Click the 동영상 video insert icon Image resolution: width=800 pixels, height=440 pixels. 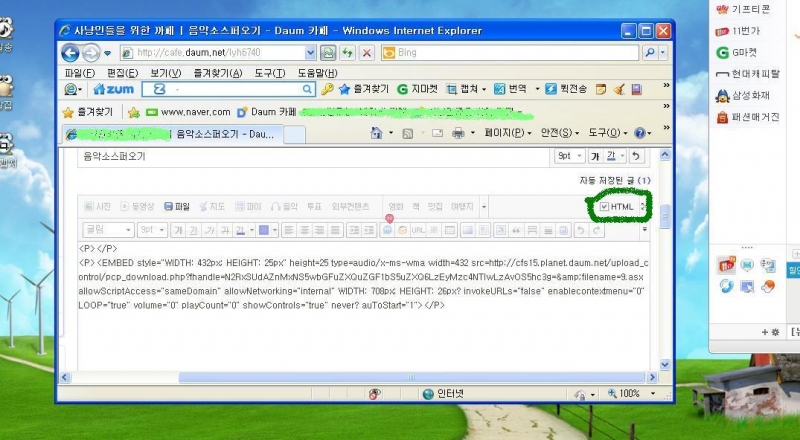[x=137, y=206]
